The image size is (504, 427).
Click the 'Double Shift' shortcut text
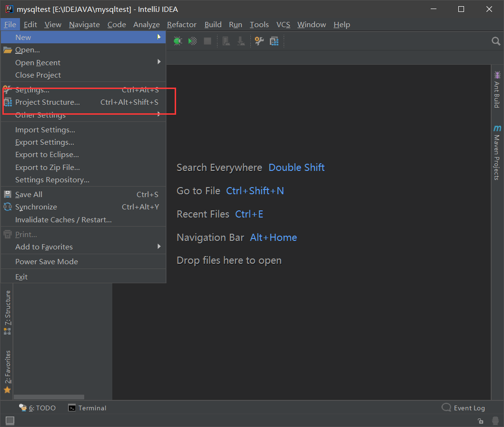coord(296,168)
